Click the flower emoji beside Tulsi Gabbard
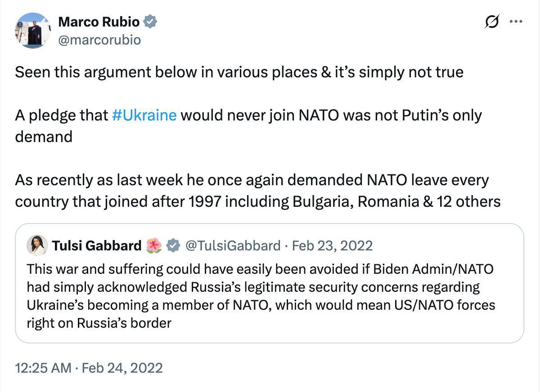The image size is (541, 392). [x=154, y=245]
